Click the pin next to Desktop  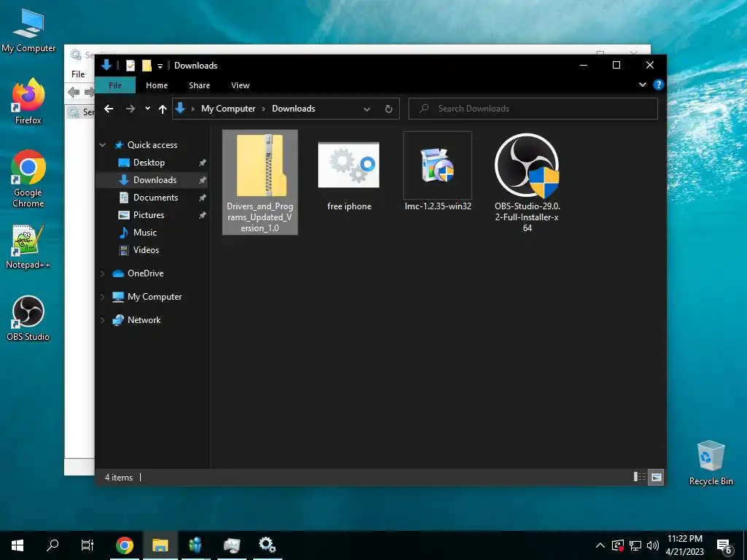[x=203, y=163]
